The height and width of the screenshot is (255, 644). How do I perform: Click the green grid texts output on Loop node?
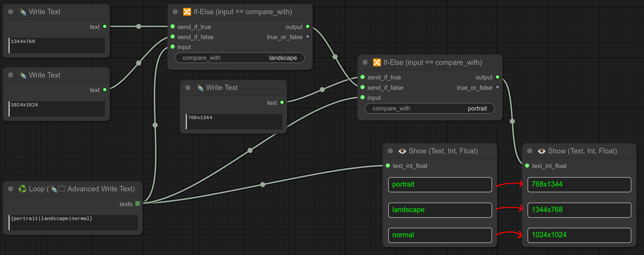(138, 203)
